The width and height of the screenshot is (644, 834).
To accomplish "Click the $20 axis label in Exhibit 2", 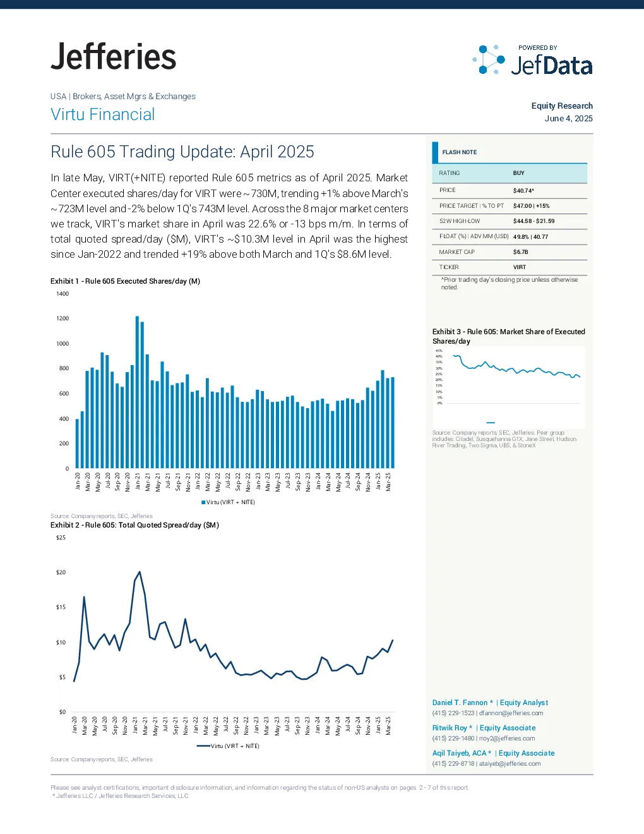I will 61,572.
